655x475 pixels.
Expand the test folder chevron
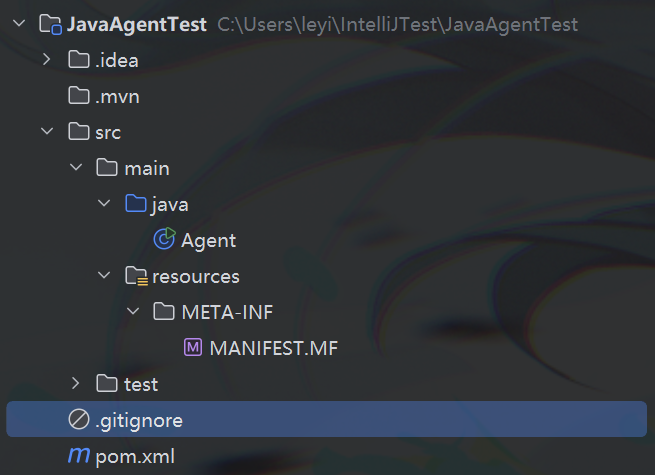[76, 384]
